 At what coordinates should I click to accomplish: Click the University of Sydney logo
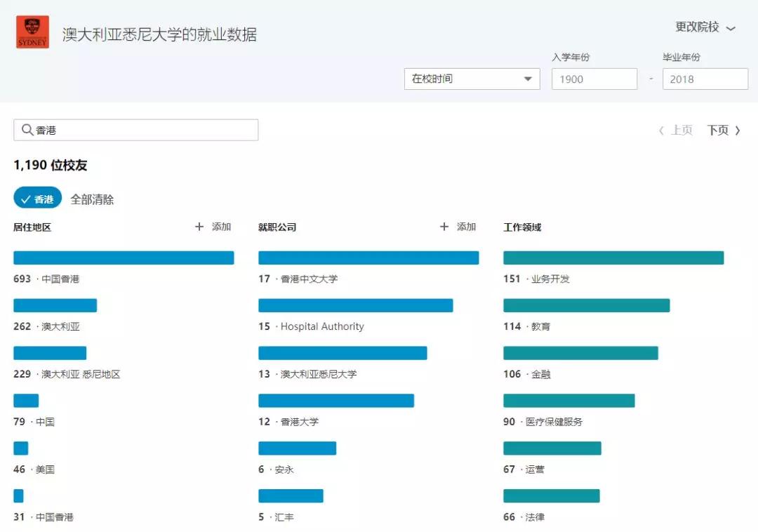click(32, 32)
